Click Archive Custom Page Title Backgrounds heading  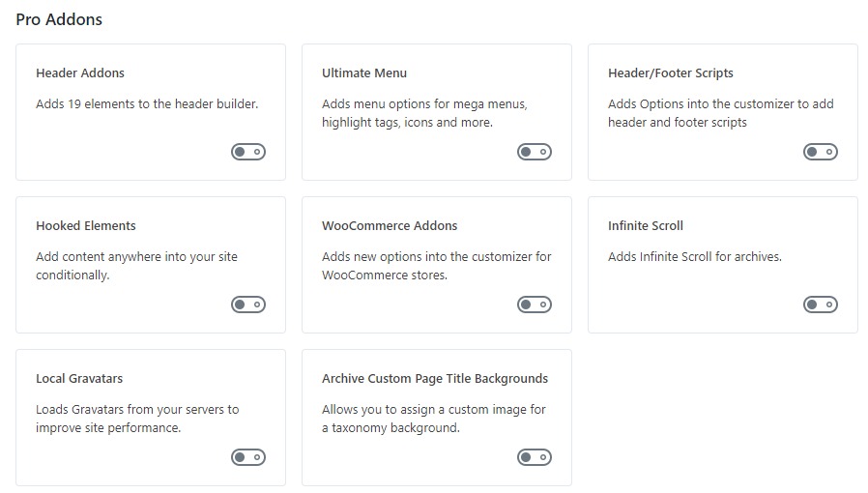[435, 378]
